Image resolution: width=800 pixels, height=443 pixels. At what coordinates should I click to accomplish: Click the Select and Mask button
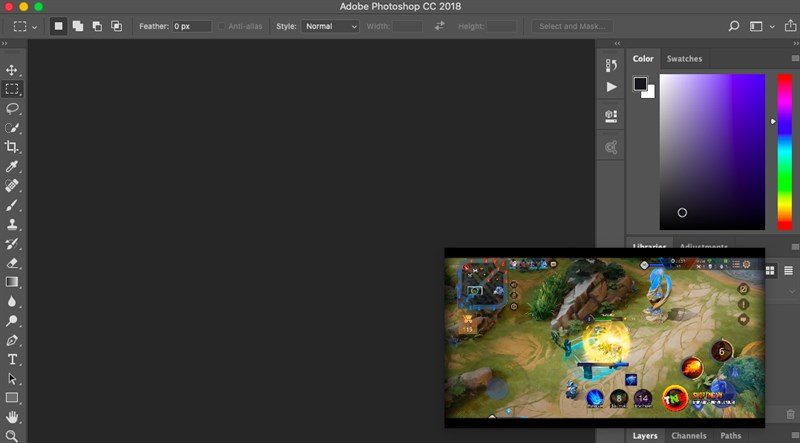pos(573,26)
